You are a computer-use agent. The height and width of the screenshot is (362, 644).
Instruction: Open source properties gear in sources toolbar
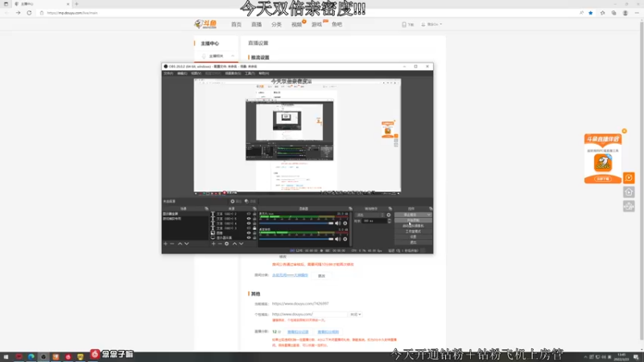click(x=227, y=244)
